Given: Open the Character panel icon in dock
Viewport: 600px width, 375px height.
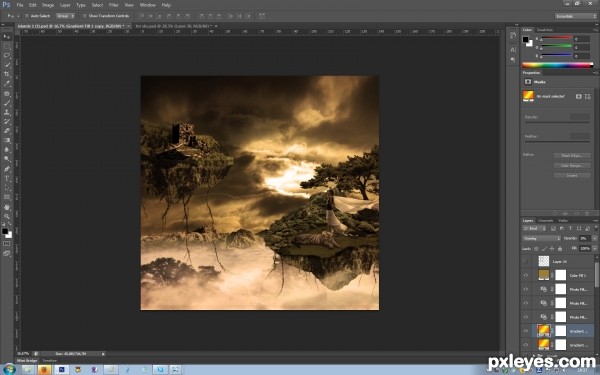Looking at the screenshot, I should pyautogui.click(x=513, y=50).
